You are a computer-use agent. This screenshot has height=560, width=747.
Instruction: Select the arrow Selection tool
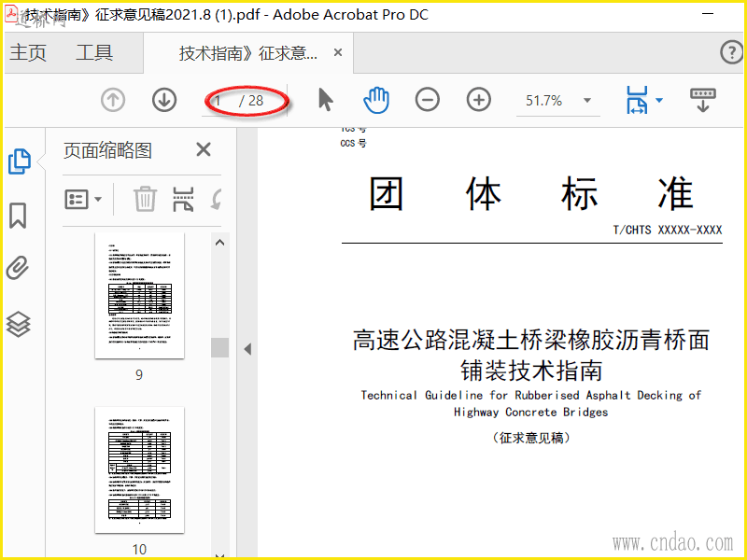(326, 100)
